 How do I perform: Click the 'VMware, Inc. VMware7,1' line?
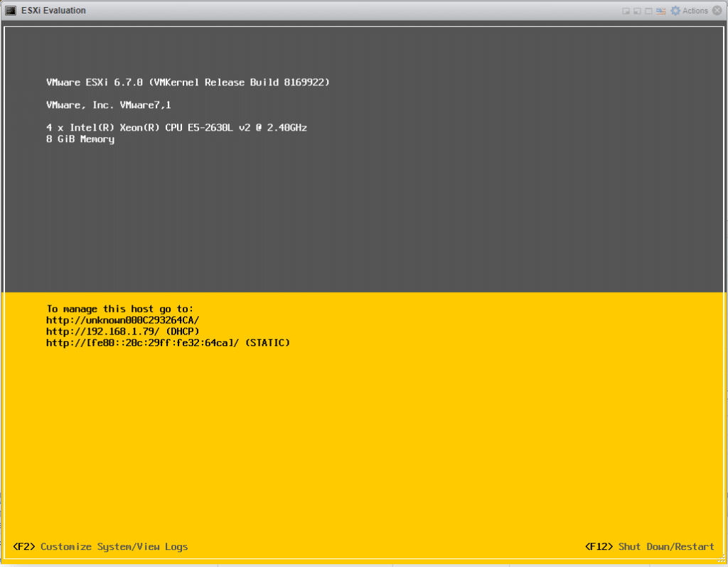[x=109, y=105]
